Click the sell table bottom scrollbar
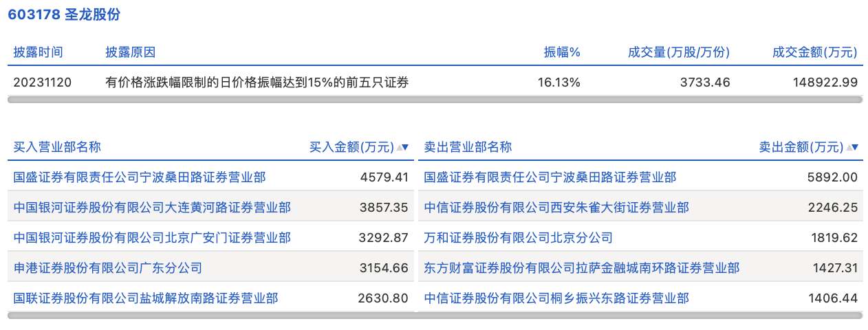The image size is (868, 330). [x=639, y=316]
